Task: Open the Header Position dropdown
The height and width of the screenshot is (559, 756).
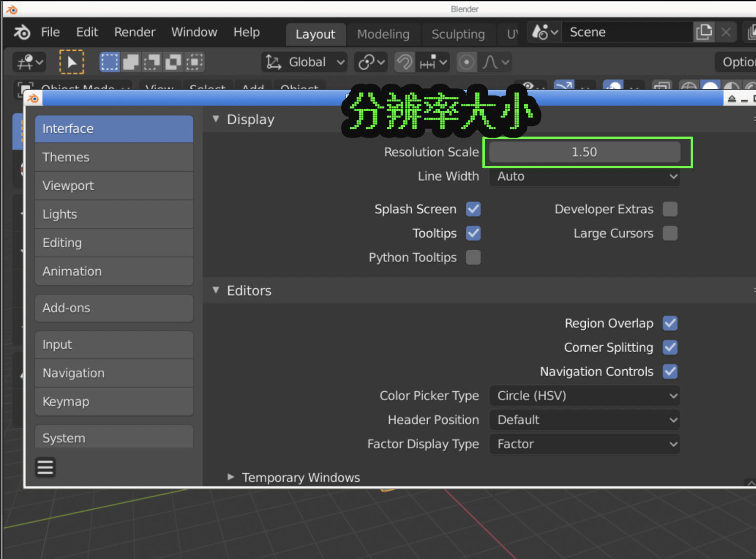Action: click(x=584, y=420)
